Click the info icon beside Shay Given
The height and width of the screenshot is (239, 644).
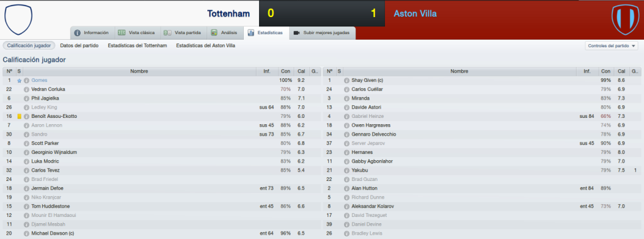coord(347,80)
